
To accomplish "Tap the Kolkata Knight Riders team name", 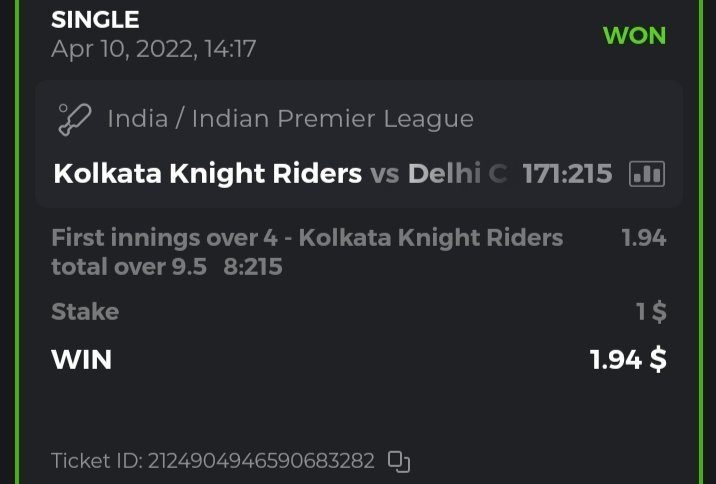I will (x=207, y=174).
